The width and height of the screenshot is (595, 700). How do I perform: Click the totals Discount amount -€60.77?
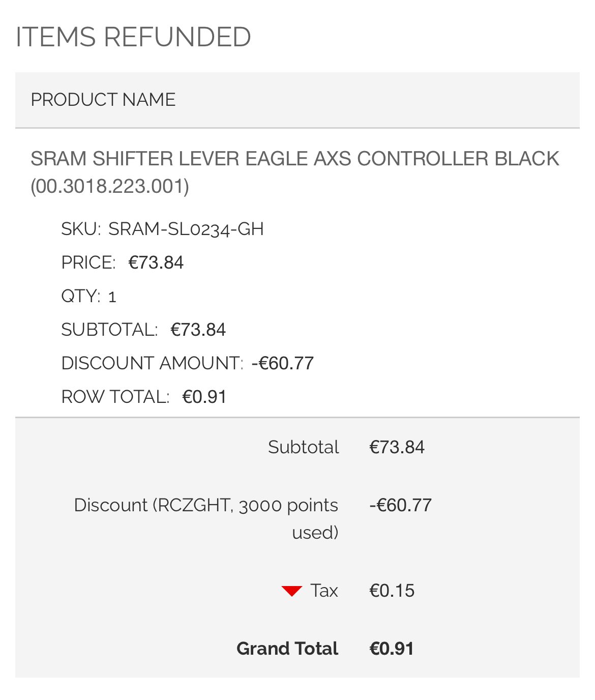click(x=400, y=505)
